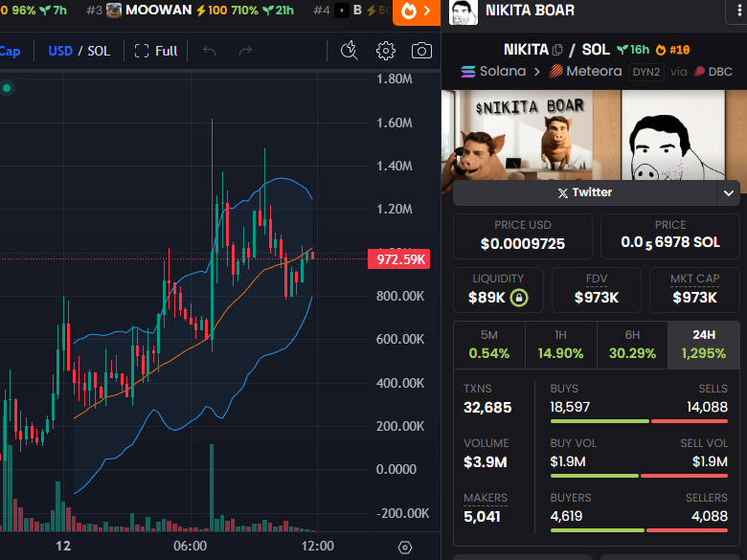Select the 1H timeframe tab

560,345
